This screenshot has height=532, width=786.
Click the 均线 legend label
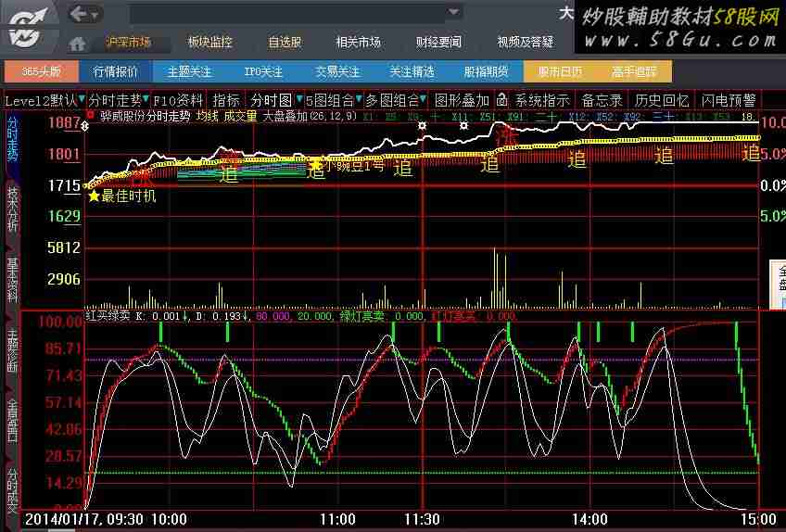click(x=207, y=117)
